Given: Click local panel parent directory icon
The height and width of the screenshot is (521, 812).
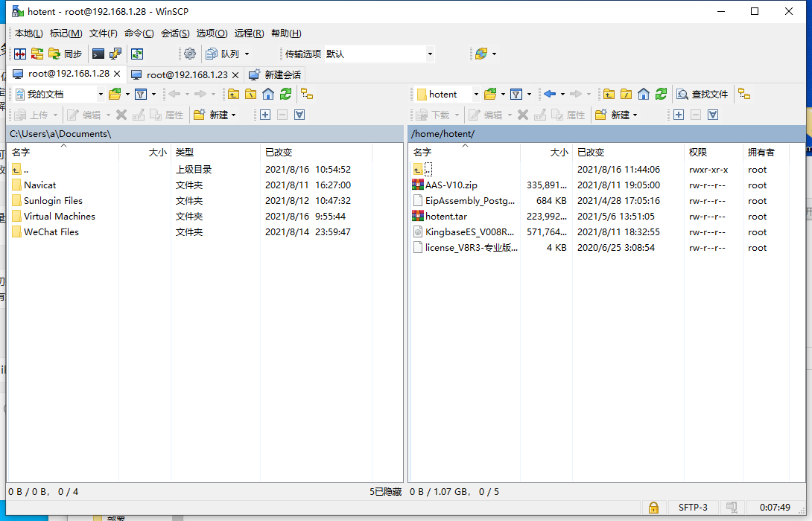Looking at the screenshot, I should click(x=234, y=95).
